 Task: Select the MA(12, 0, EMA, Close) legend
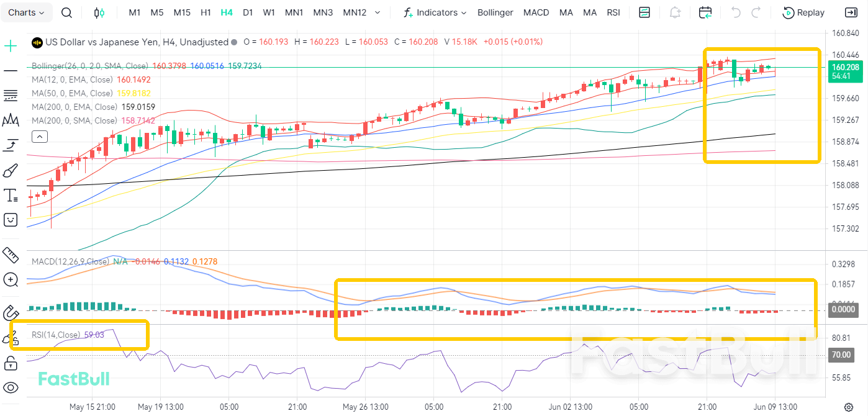pos(72,79)
